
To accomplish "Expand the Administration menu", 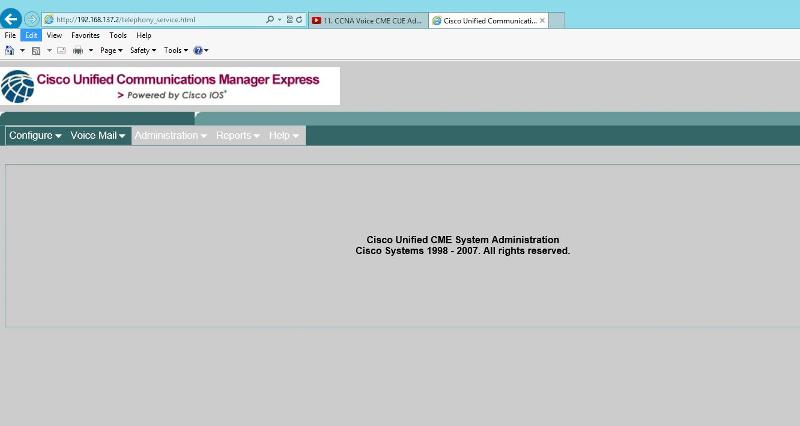I will [170, 135].
